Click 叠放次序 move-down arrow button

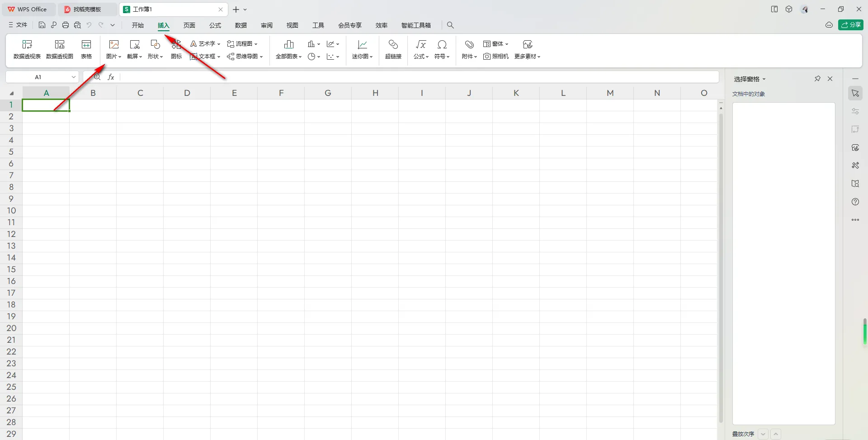point(763,434)
